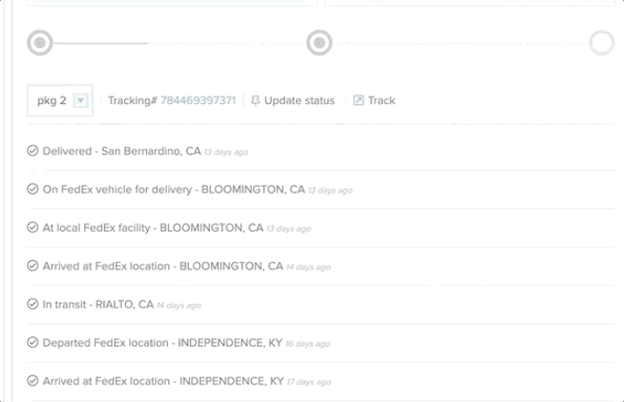Click checkmark icon for At local FedEx facility
The height and width of the screenshot is (402, 624).
click(x=33, y=227)
